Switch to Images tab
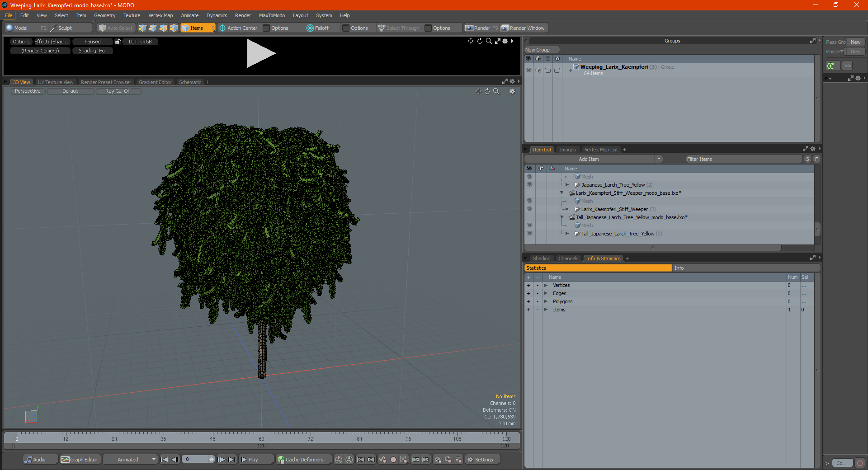 pyautogui.click(x=567, y=150)
